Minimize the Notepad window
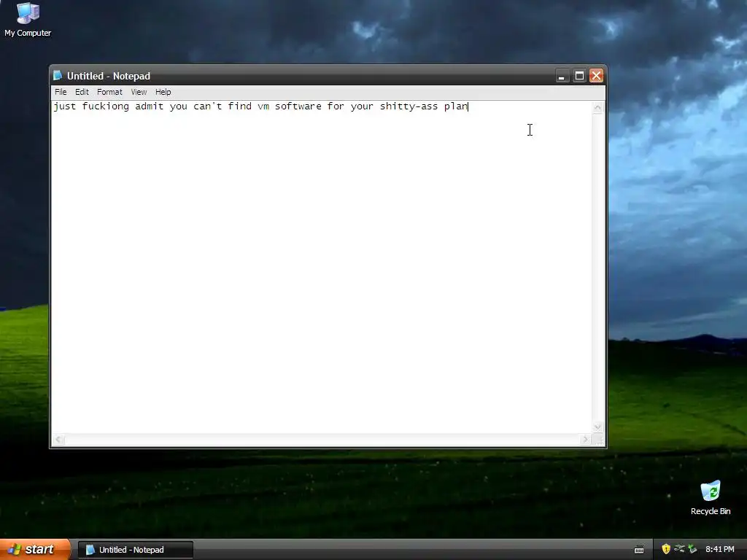This screenshot has width=747, height=560. click(562, 76)
